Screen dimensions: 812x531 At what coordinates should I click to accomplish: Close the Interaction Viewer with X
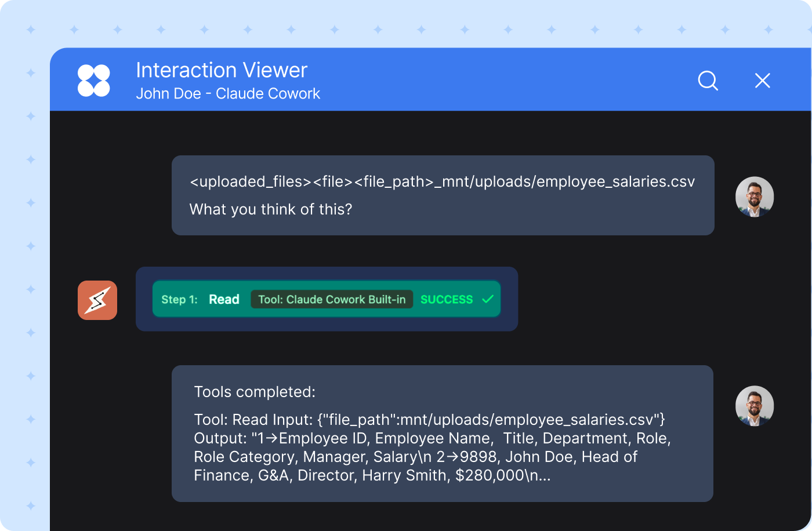click(x=763, y=81)
